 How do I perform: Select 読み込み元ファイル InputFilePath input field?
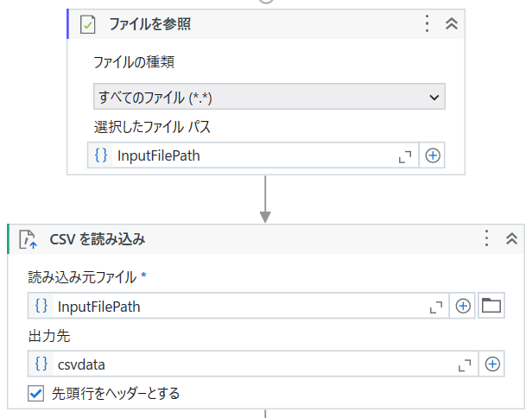click(238, 306)
